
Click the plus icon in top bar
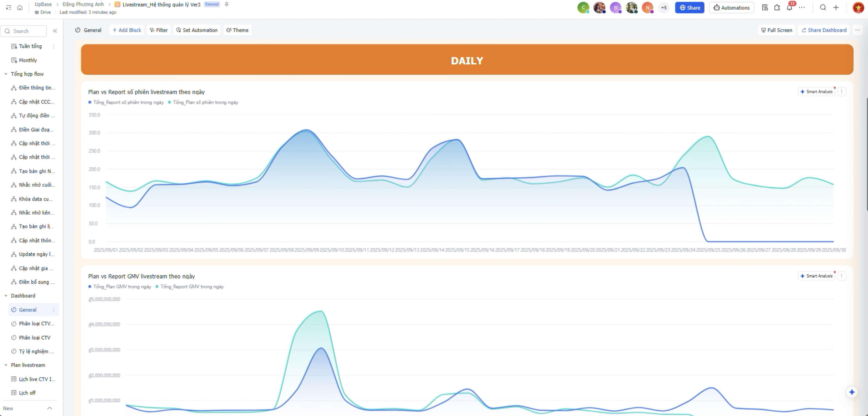(836, 8)
